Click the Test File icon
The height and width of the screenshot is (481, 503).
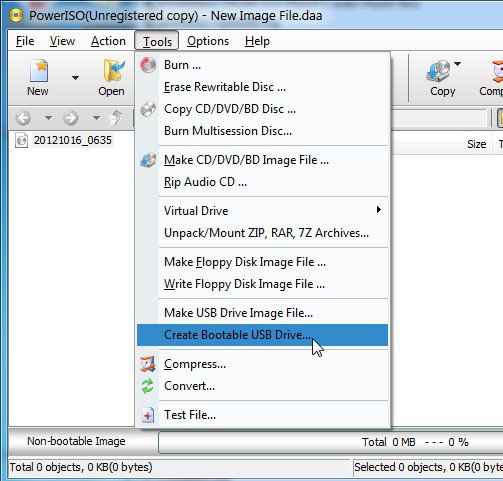click(x=148, y=415)
